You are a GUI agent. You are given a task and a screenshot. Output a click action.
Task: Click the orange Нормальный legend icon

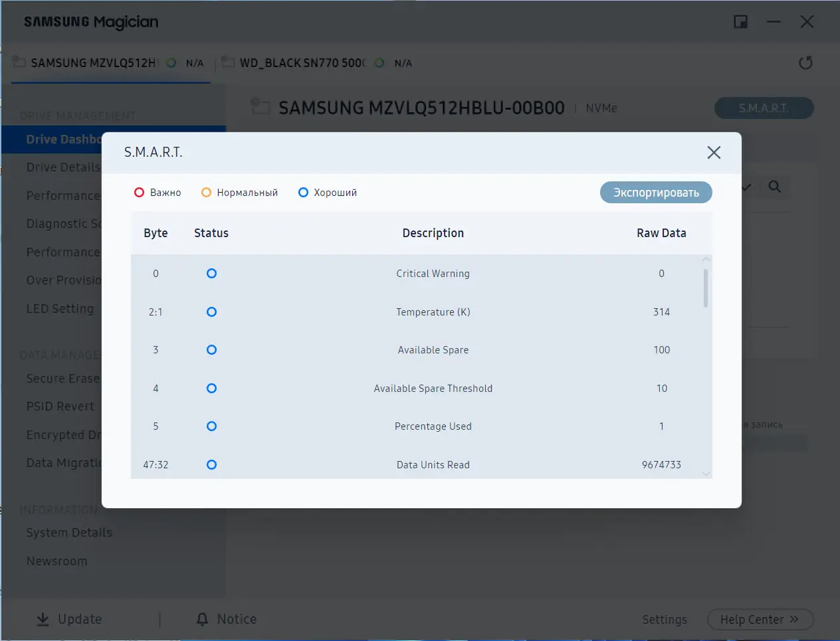point(206,193)
